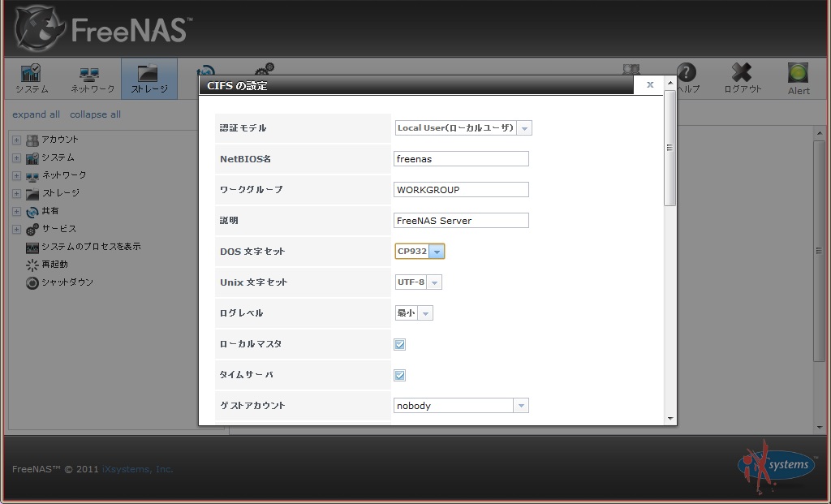Select シャットダウン tree text
Viewport: 831px width, 504px height.
point(67,282)
